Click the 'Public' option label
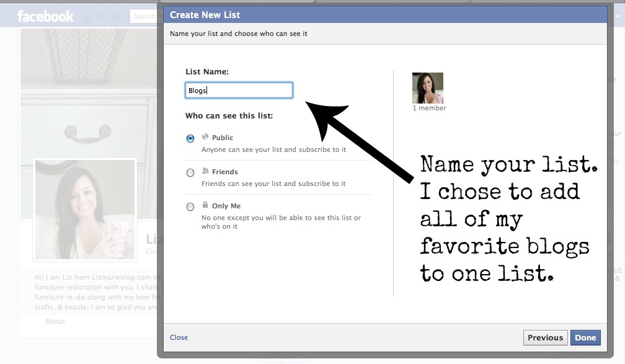This screenshot has height=364, width=625. point(223,138)
